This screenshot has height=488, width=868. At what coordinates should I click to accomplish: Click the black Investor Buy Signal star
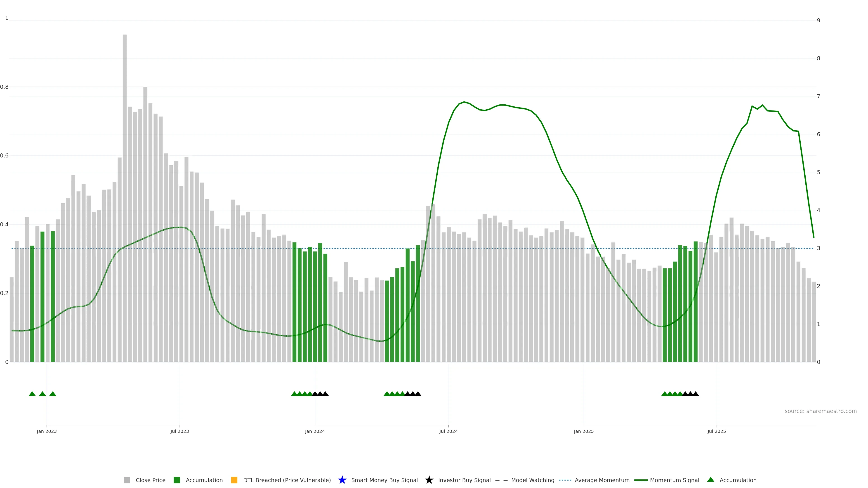pyautogui.click(x=429, y=480)
